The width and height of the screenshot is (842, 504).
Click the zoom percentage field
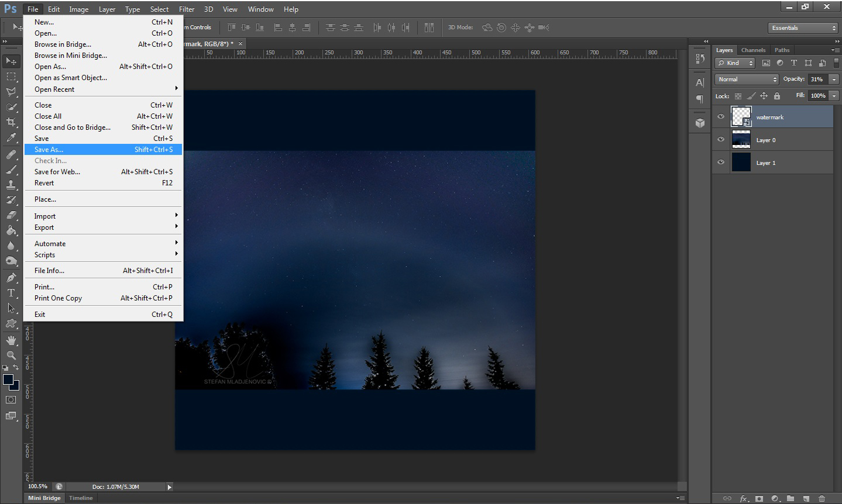38,486
